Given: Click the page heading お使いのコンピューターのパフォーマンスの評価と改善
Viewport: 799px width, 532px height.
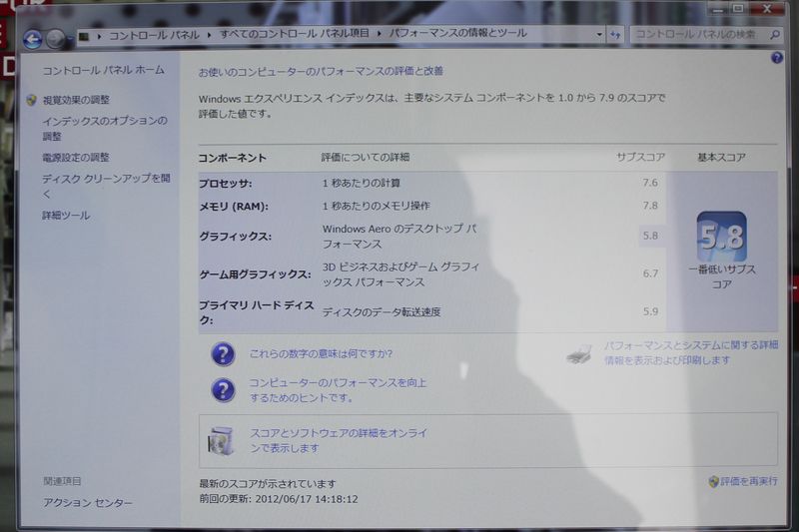Looking at the screenshot, I should pos(321,72).
